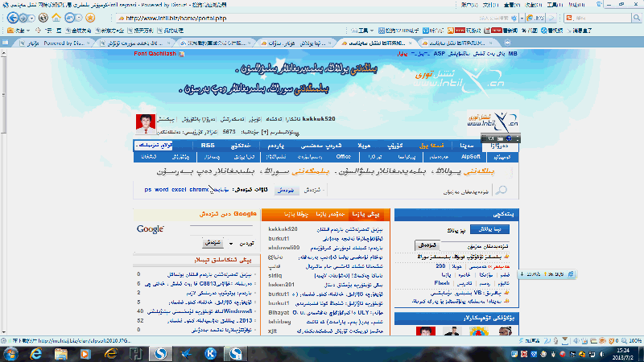Click the user avatar photo
The height and width of the screenshot is (362, 644).
pyautogui.click(x=146, y=125)
